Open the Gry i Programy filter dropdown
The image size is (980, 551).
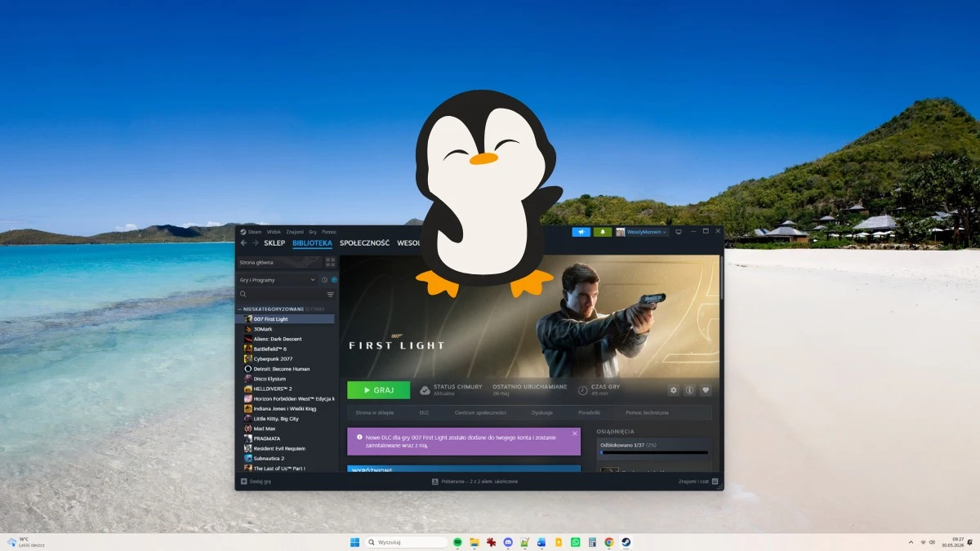click(x=277, y=280)
